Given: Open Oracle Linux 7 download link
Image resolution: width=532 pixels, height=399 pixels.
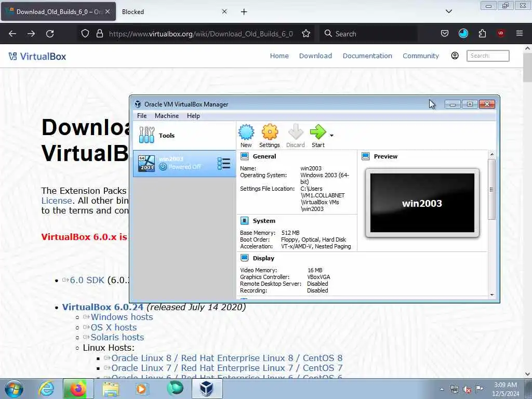Looking at the screenshot, I should (x=227, y=368).
